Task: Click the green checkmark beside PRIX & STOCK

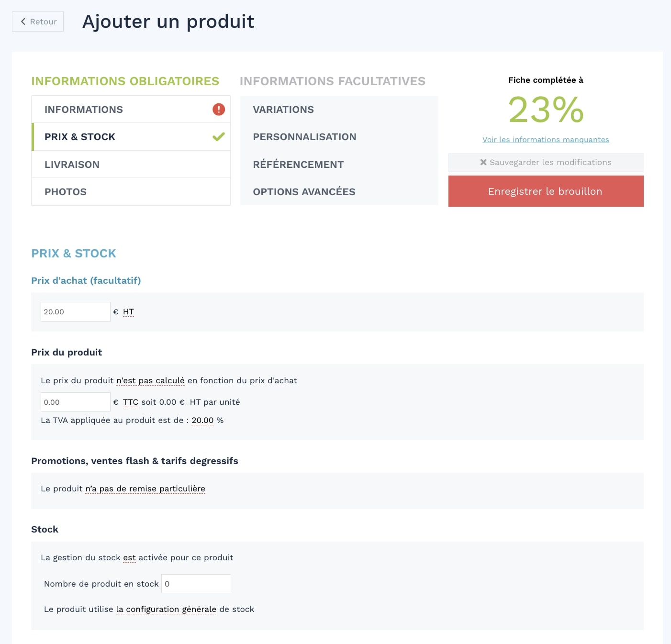Action: click(x=219, y=137)
